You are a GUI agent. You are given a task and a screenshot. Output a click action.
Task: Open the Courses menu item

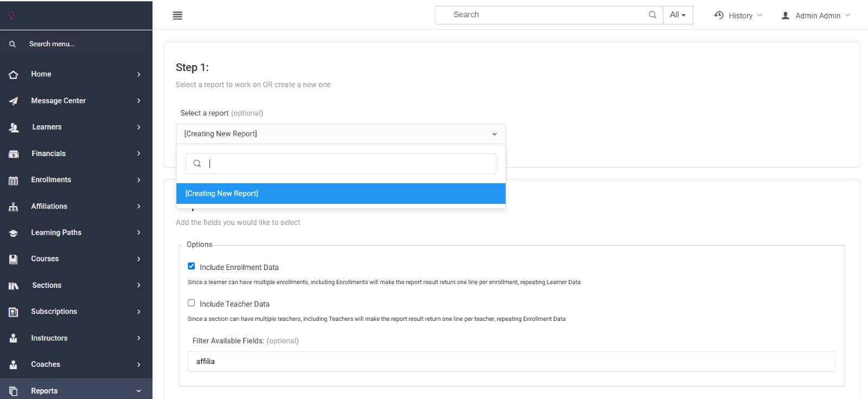point(45,259)
